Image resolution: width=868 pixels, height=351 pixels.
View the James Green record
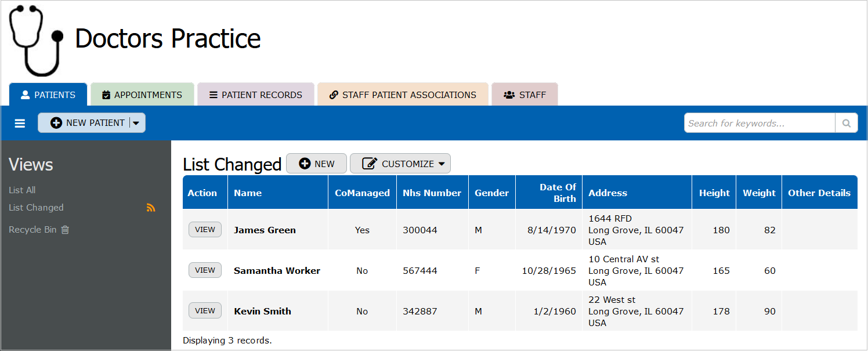click(x=205, y=230)
